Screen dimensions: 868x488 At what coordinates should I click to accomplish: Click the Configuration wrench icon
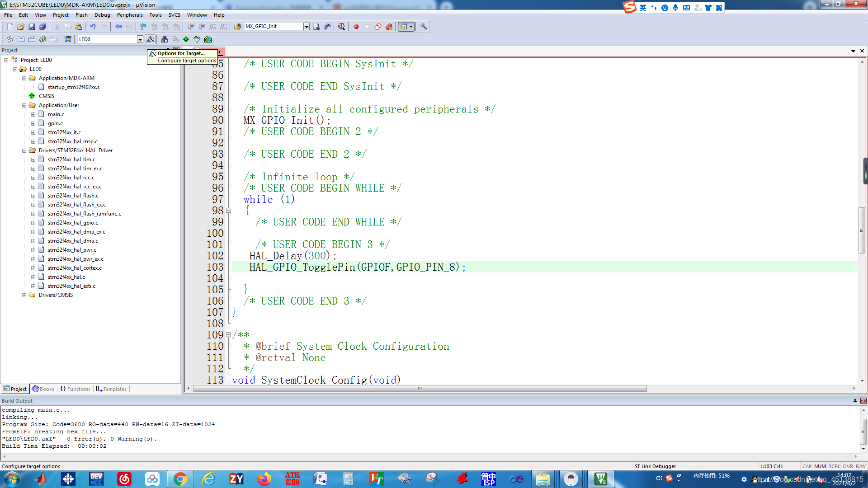(x=424, y=27)
